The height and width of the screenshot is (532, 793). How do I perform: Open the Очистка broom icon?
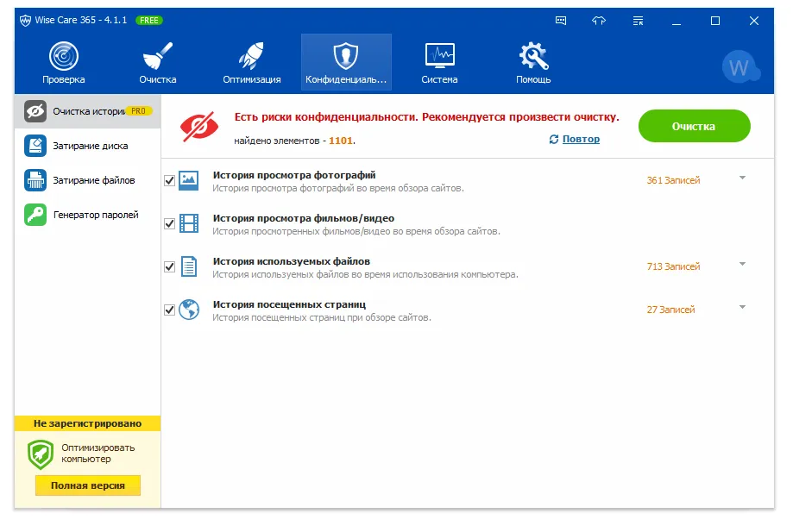pyautogui.click(x=158, y=55)
